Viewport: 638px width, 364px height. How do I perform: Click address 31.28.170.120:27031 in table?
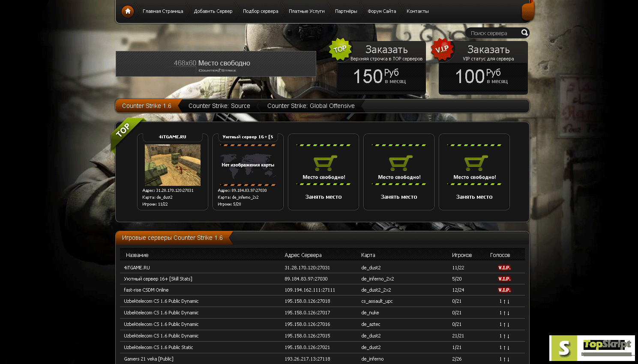[x=307, y=268]
